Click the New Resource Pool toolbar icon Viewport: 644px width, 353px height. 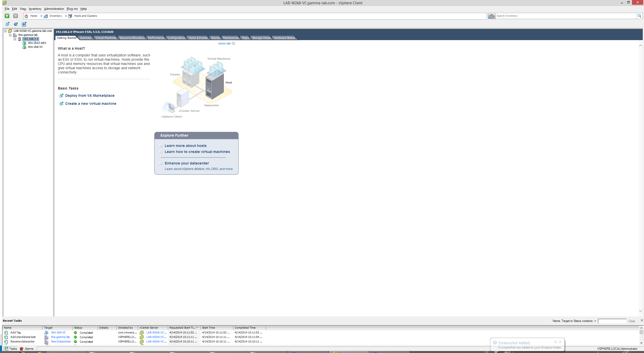click(16, 24)
